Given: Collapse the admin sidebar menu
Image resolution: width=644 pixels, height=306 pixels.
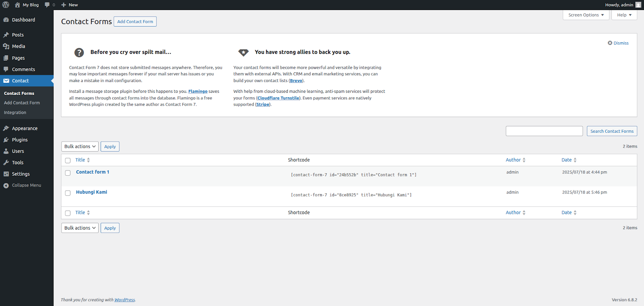Looking at the screenshot, I should pyautogui.click(x=26, y=185).
